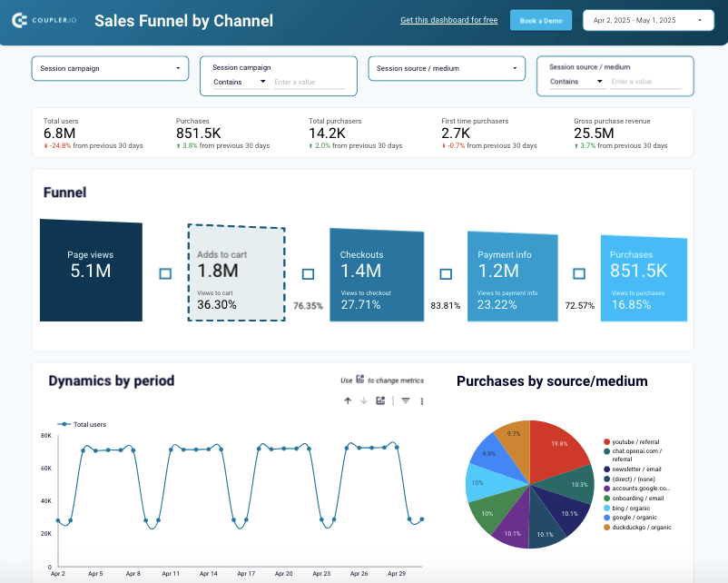This screenshot has height=583, width=728.
Task: Click the Coupler.io logo
Action: 44,21
